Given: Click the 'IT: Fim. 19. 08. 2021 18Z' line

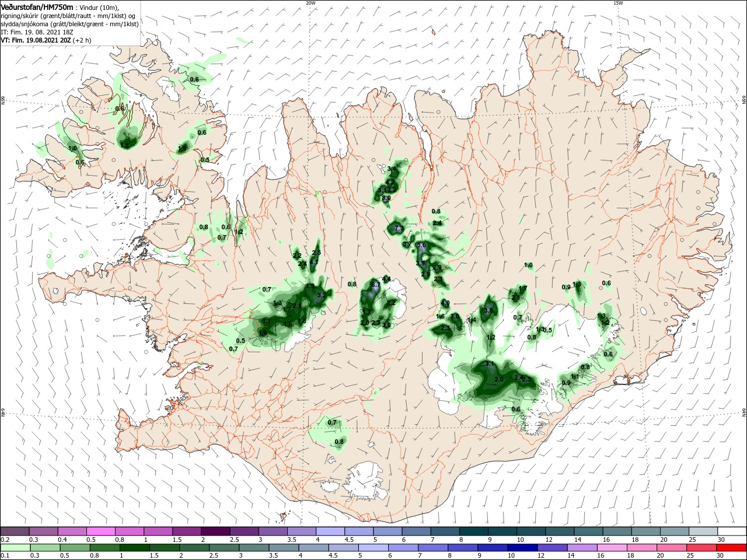Looking at the screenshot, I should 38,32.
